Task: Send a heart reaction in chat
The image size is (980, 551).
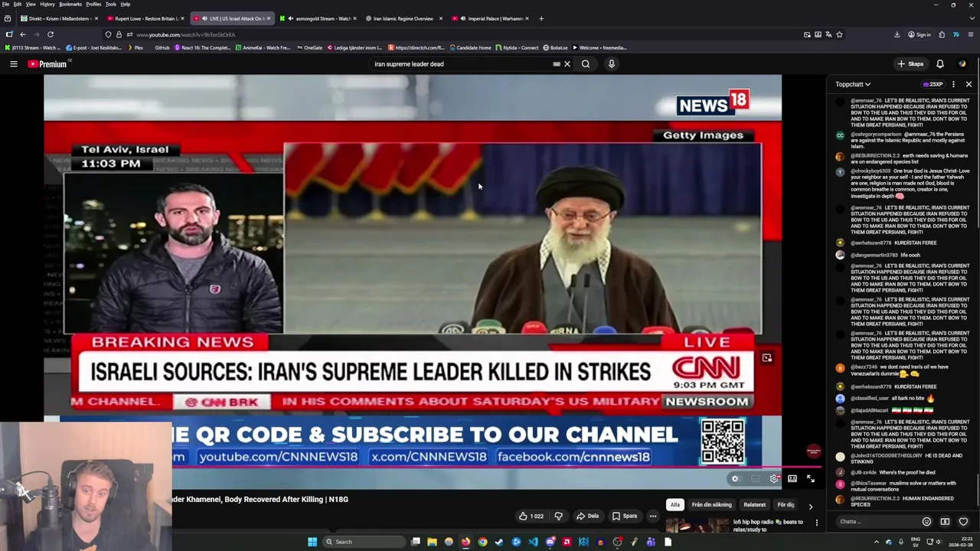Action: click(963, 522)
